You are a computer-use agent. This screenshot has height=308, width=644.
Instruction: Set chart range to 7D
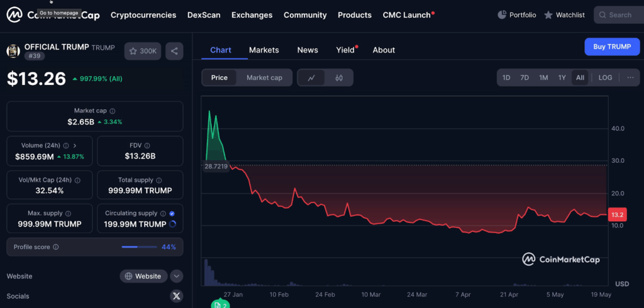[525, 77]
